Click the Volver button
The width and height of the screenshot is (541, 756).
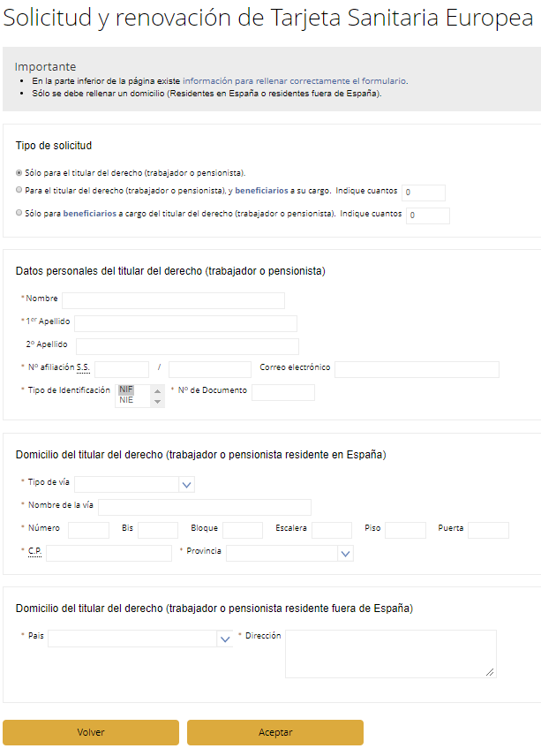pos(91,732)
